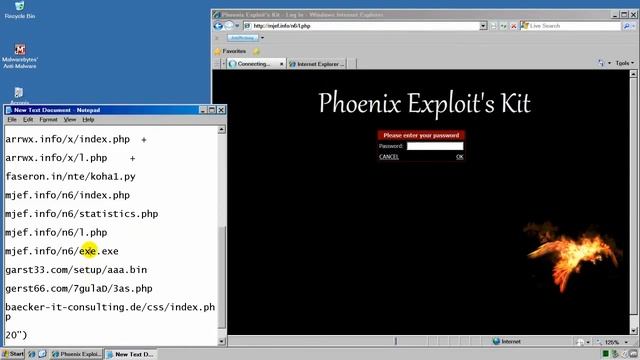Open the arrow next to that toolbar button
Image resolution: width=640 pixels, height=360 pixels.
click(x=262, y=38)
